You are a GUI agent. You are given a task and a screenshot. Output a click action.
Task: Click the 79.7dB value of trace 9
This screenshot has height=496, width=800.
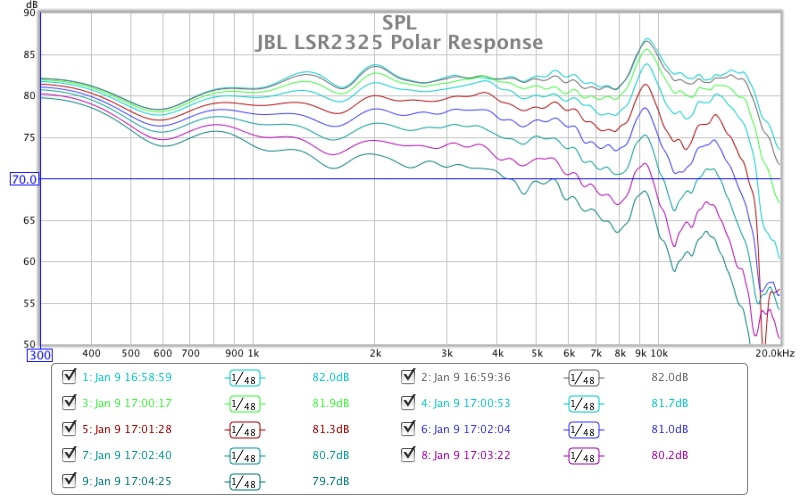(331, 481)
